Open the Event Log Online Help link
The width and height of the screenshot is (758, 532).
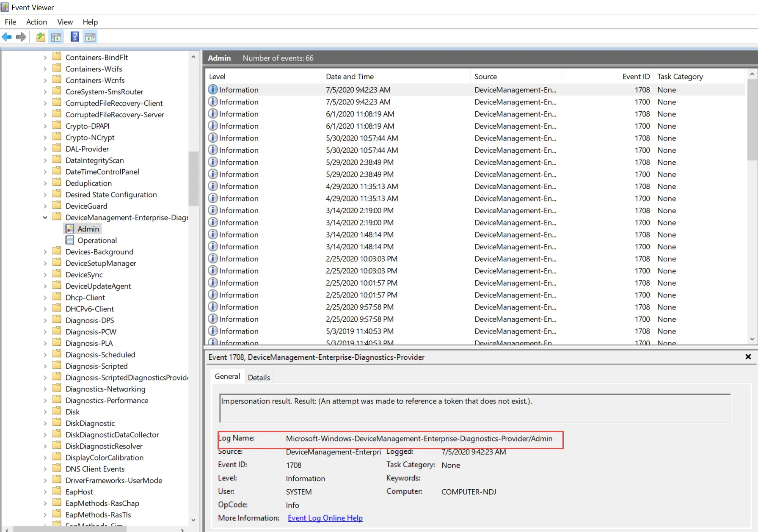coord(325,518)
